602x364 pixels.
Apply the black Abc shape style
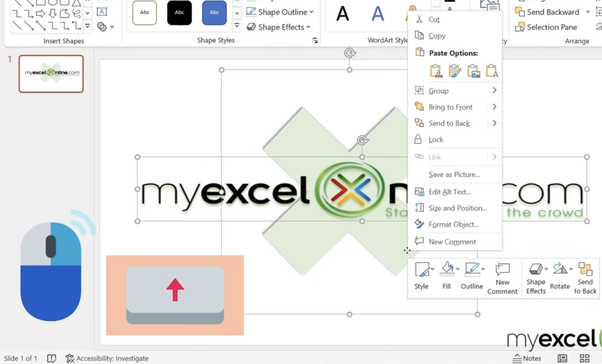tap(179, 13)
